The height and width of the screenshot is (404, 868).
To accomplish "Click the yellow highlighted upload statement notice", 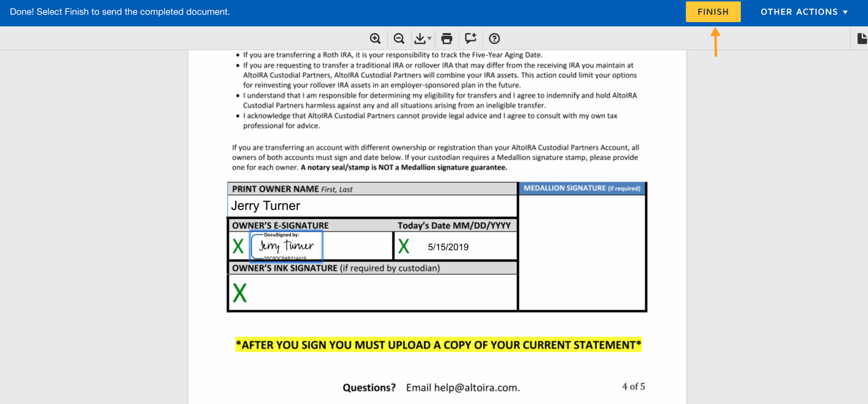I will click(439, 345).
